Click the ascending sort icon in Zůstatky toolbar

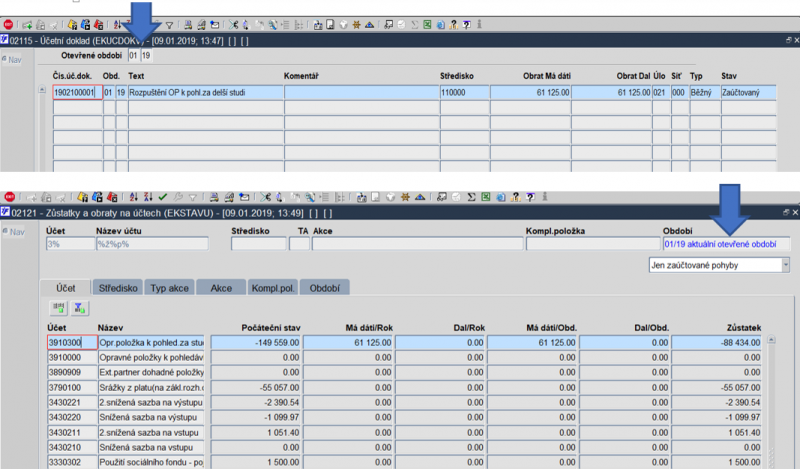[134, 197]
